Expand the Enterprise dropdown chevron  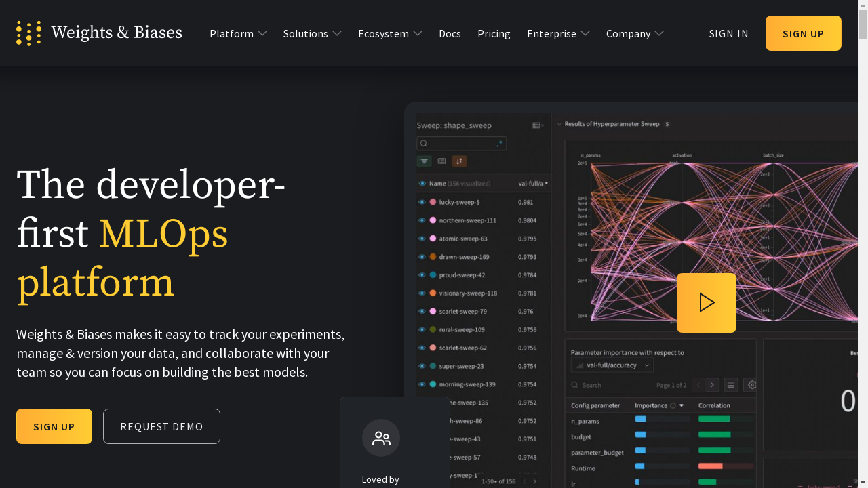[x=585, y=33]
